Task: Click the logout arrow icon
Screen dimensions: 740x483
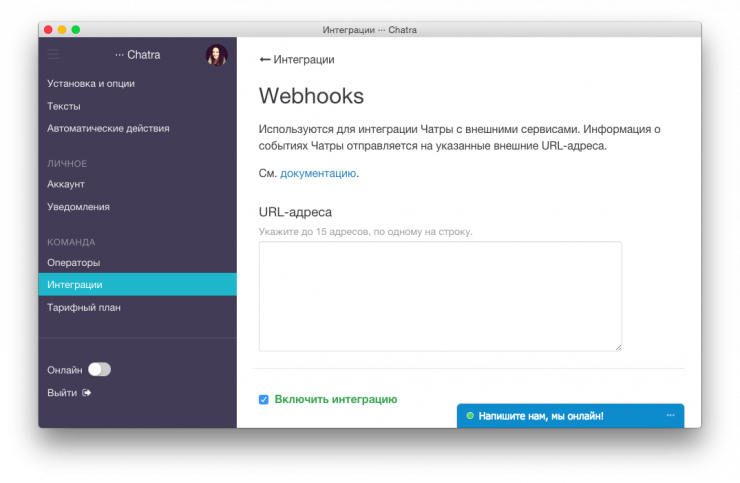Action: 87,393
